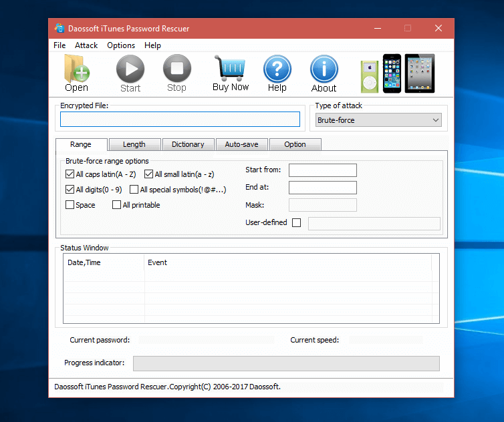Expand the Type of attack dropdown
Viewport: 504px width, 422px height.
click(x=378, y=120)
